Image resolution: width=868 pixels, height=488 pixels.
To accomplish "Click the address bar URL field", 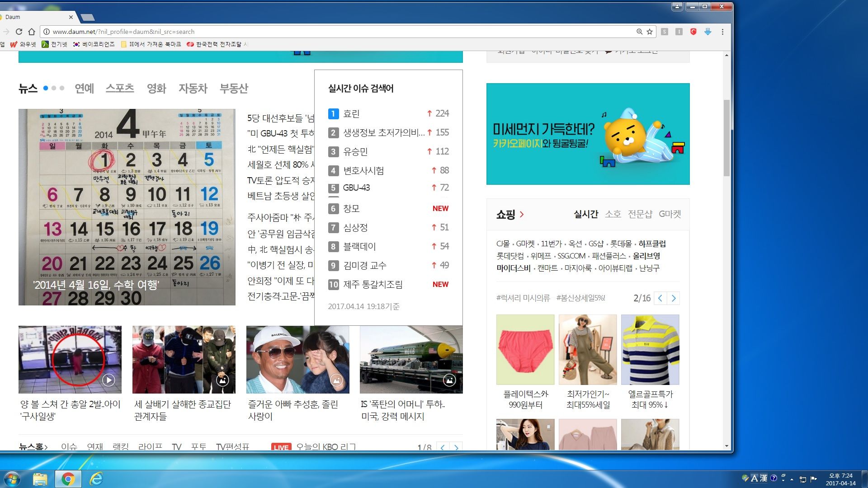I will click(339, 32).
